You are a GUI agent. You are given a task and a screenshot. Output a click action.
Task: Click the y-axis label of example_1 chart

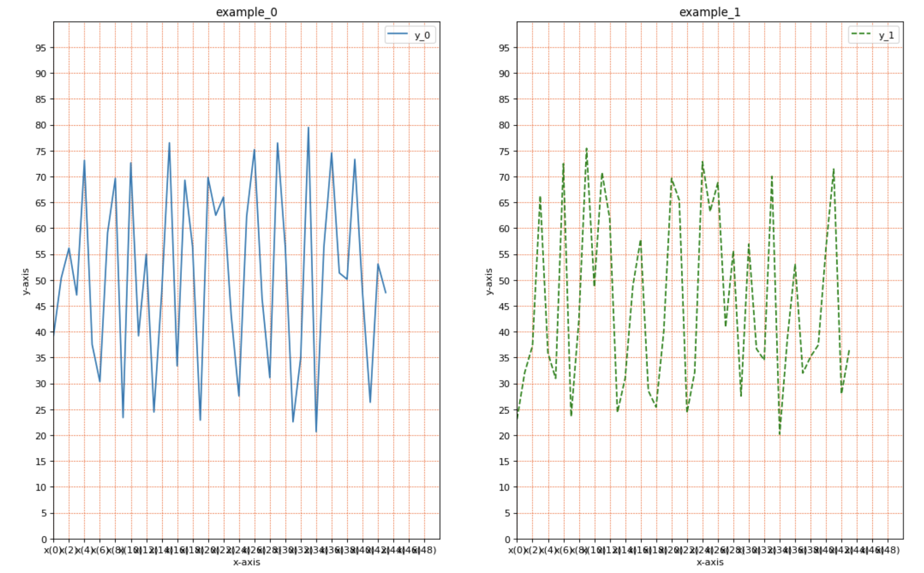pos(489,281)
